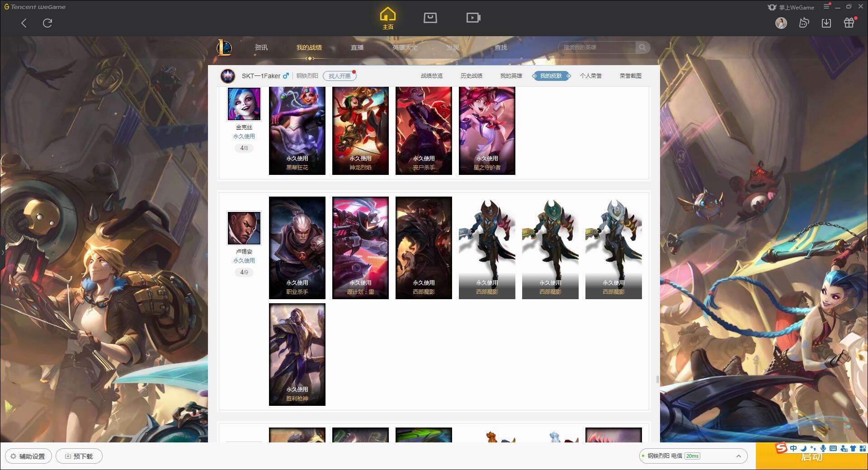Open the gift box rewards
The image size is (868, 470).
coord(849,23)
